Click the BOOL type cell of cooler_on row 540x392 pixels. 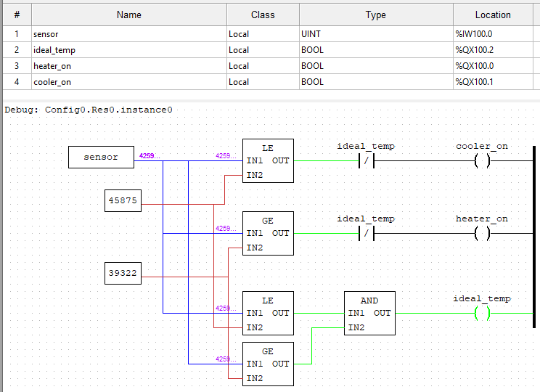coord(376,82)
